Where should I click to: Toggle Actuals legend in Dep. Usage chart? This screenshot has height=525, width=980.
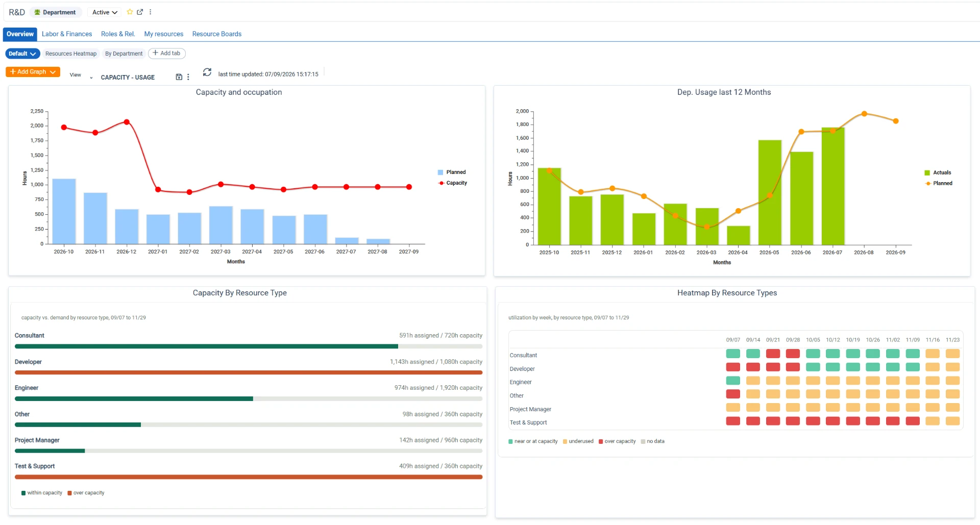(x=938, y=173)
